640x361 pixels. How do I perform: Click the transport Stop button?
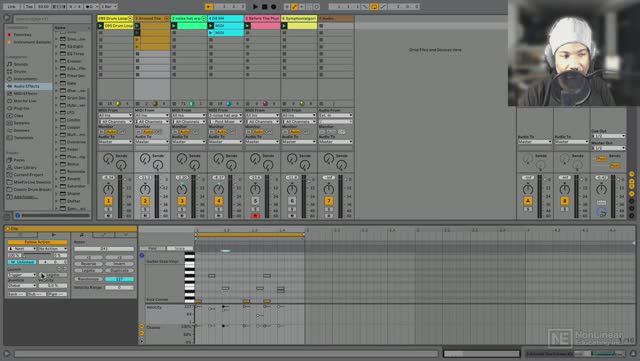tap(264, 7)
